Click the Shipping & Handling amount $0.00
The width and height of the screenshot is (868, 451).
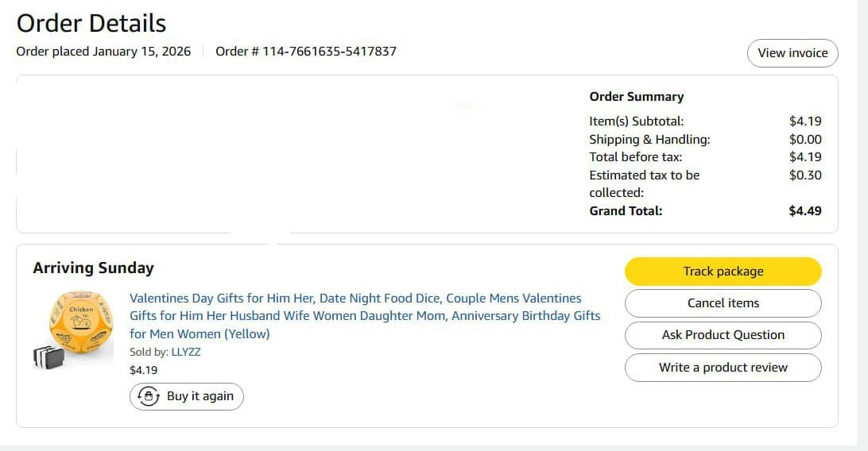point(805,139)
